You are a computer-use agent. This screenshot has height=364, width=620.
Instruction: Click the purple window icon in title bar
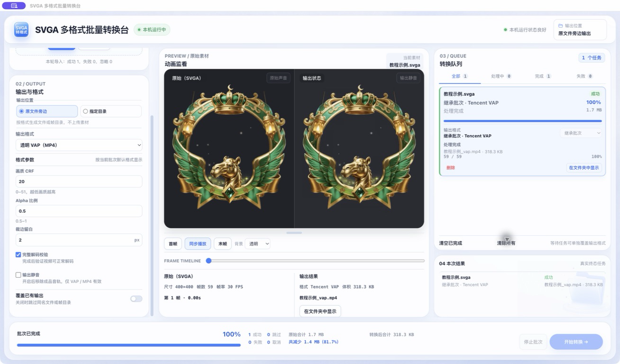pyautogui.click(x=14, y=6)
